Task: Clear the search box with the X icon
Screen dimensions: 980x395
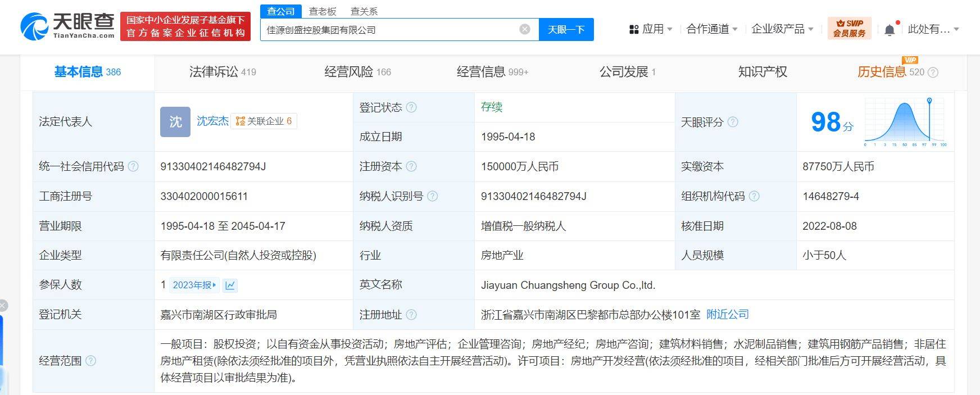Action: click(x=524, y=29)
